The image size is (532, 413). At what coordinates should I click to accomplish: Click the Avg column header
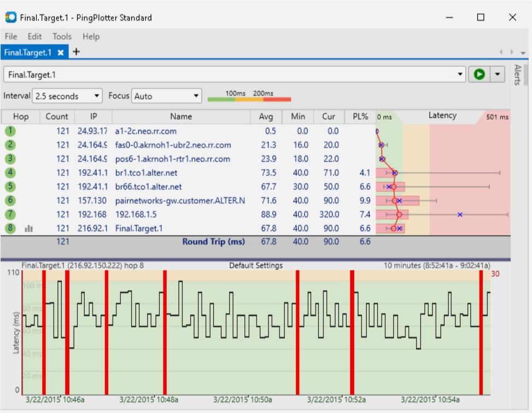tap(266, 117)
